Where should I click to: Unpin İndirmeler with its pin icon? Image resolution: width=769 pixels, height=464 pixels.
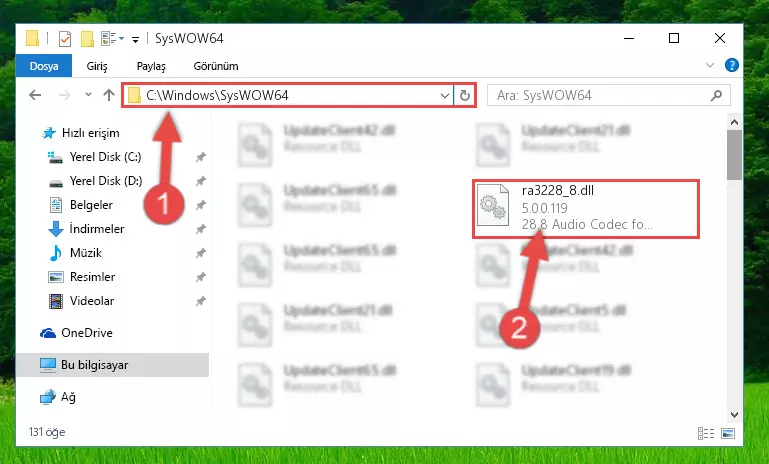coord(201,230)
